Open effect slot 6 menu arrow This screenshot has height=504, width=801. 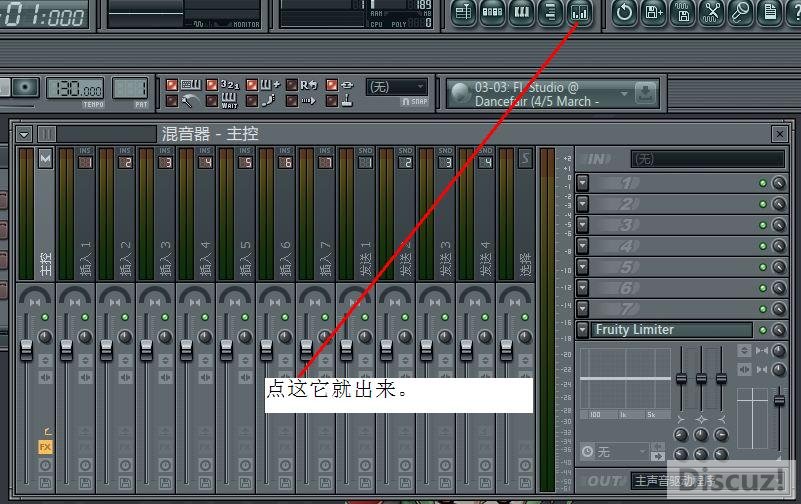point(582,288)
